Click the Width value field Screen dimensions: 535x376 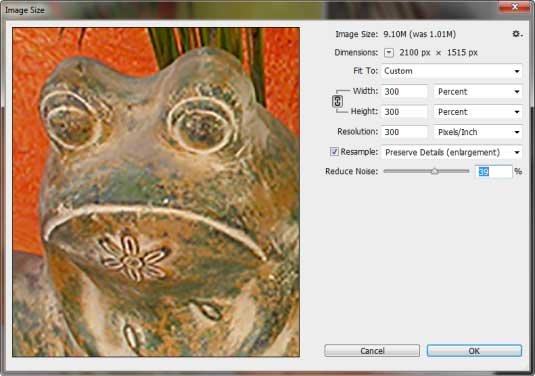click(404, 91)
